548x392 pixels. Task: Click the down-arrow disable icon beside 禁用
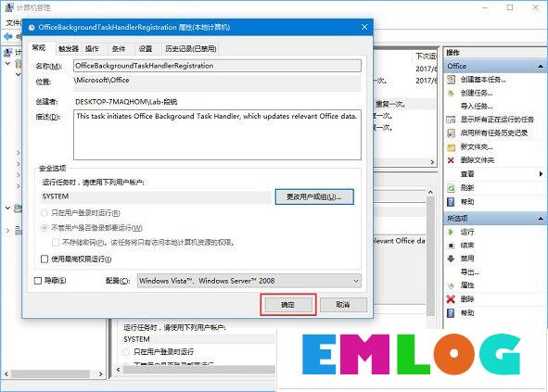[x=452, y=259]
